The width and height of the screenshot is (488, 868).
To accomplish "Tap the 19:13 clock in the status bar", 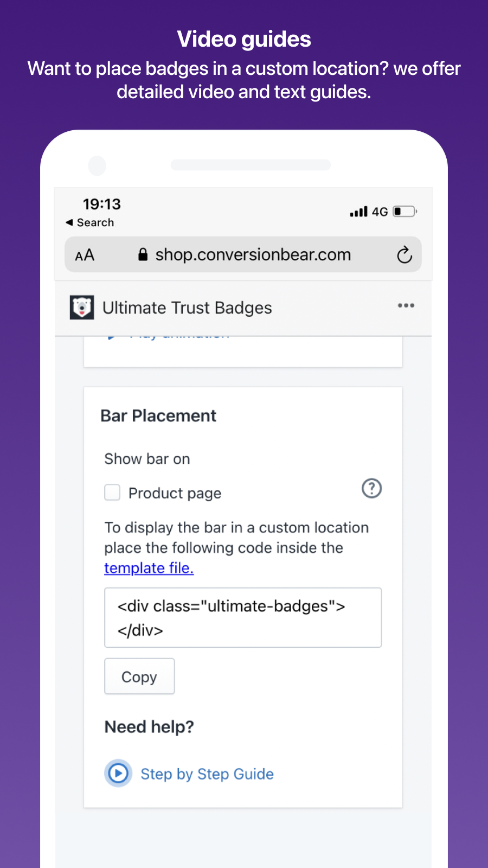I will [102, 204].
